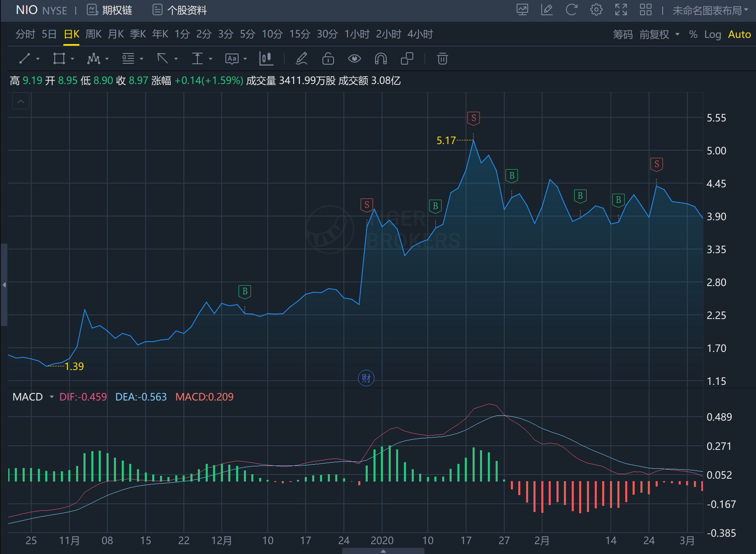Toggle Log scale mode
Viewport: 756px width, 554px height.
pyautogui.click(x=712, y=35)
